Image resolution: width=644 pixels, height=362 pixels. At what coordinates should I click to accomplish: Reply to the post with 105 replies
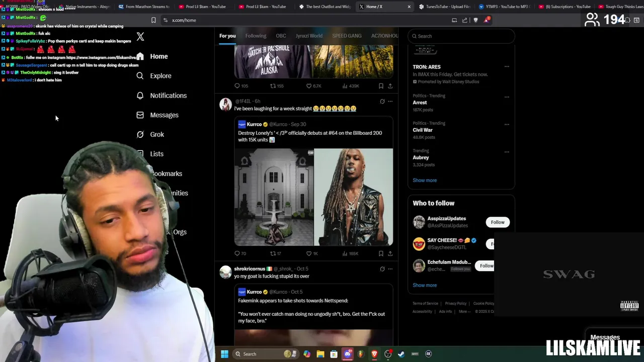point(241,86)
